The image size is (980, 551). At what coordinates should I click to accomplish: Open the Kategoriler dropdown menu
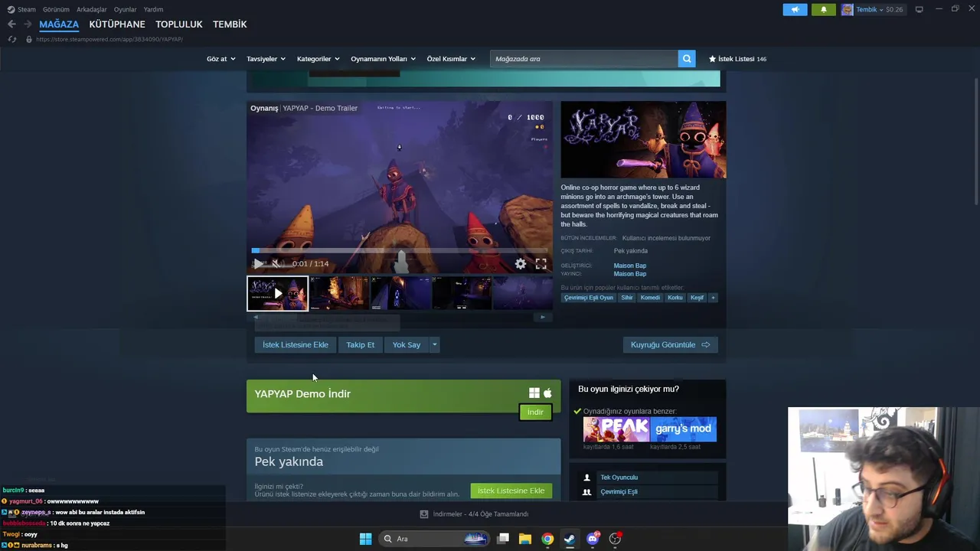(x=318, y=59)
